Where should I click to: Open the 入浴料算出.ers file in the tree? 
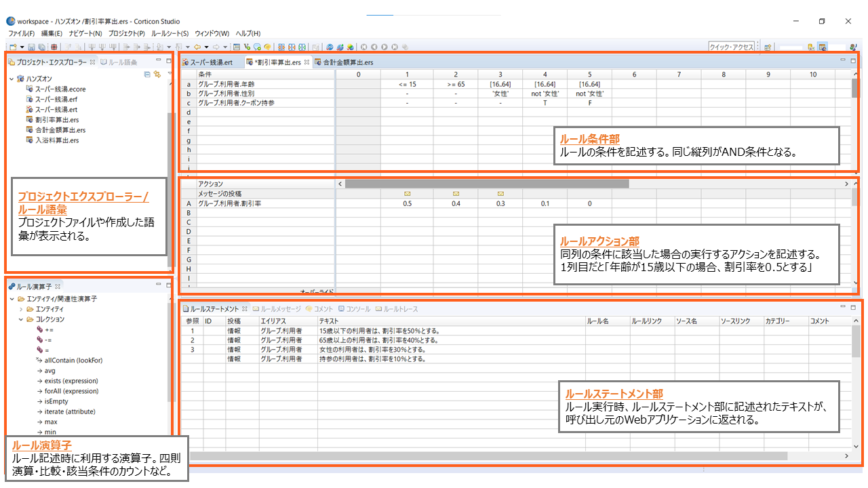[x=56, y=140]
